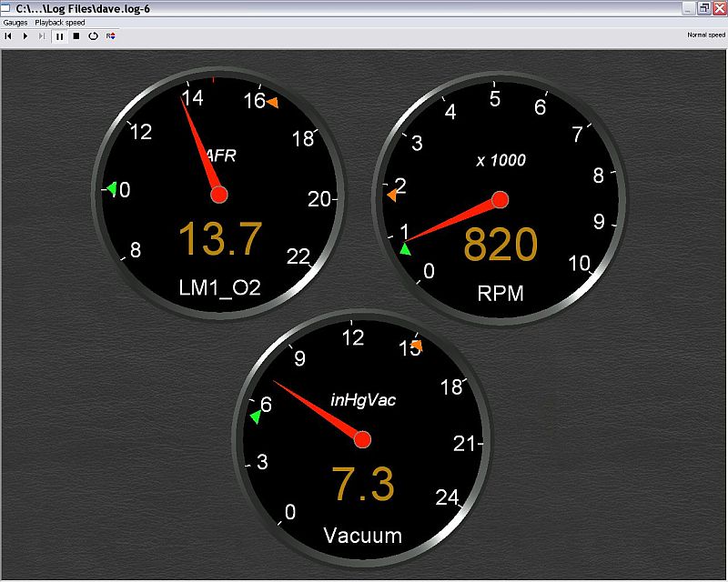Stop the log playback
This screenshot has width=728, height=582.
pyautogui.click(x=76, y=36)
